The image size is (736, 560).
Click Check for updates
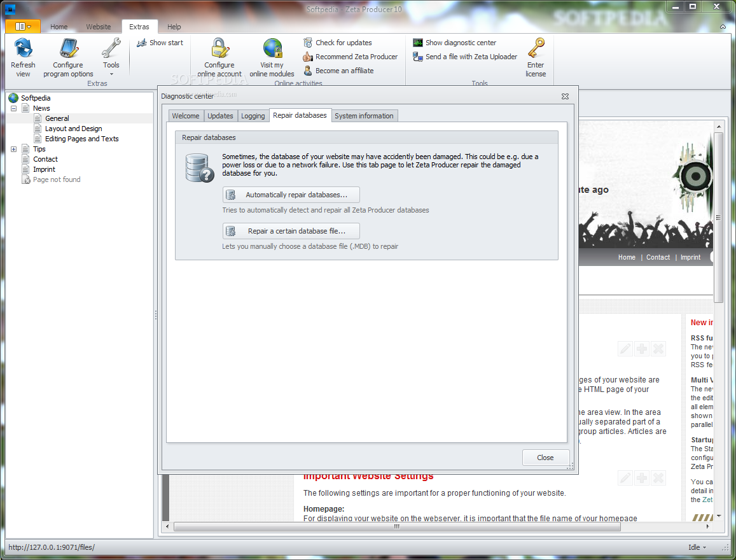click(x=338, y=43)
